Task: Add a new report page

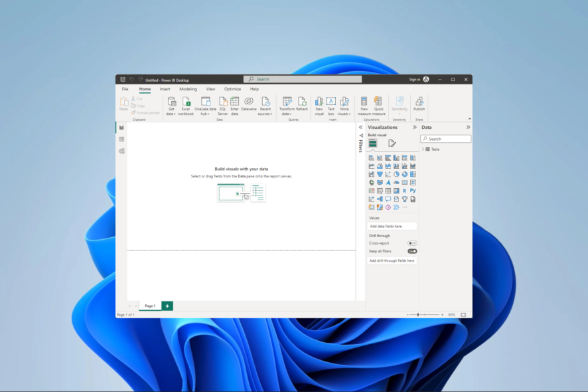Action: coord(167,306)
